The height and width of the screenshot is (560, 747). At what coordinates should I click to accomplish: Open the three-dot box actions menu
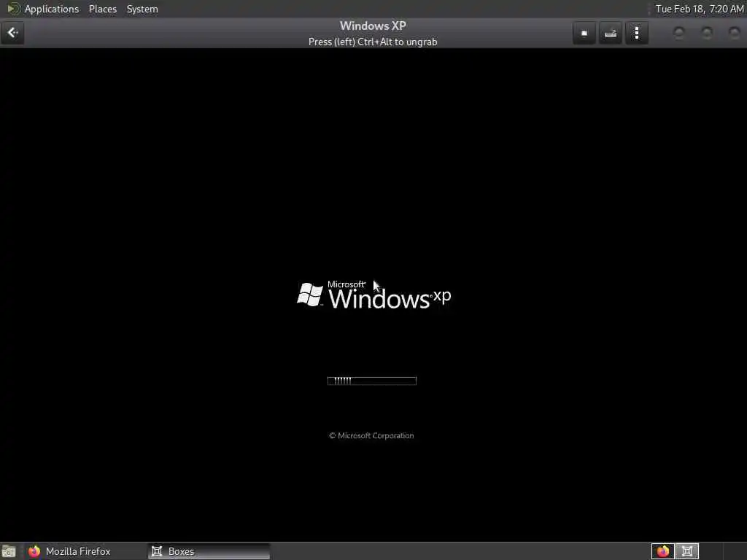636,33
